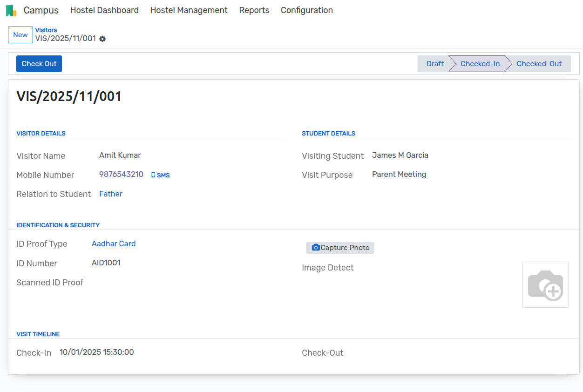Open the Configuration menu

coord(307,10)
